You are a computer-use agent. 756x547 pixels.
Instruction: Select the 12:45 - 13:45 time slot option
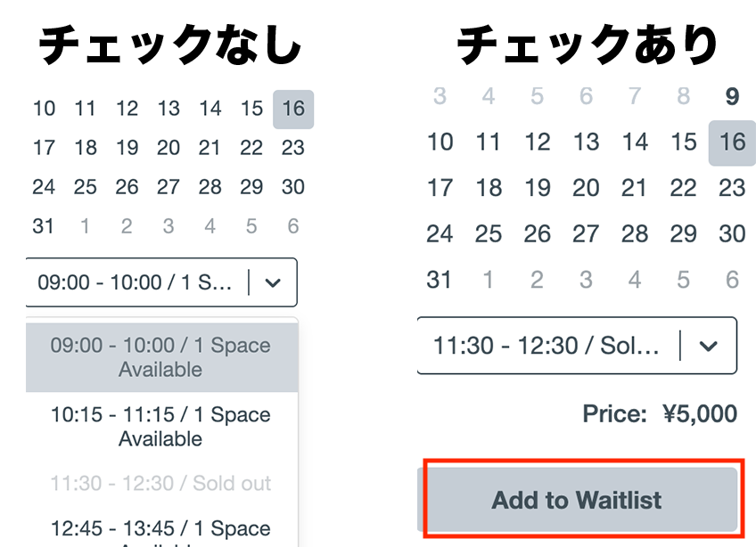(x=160, y=531)
